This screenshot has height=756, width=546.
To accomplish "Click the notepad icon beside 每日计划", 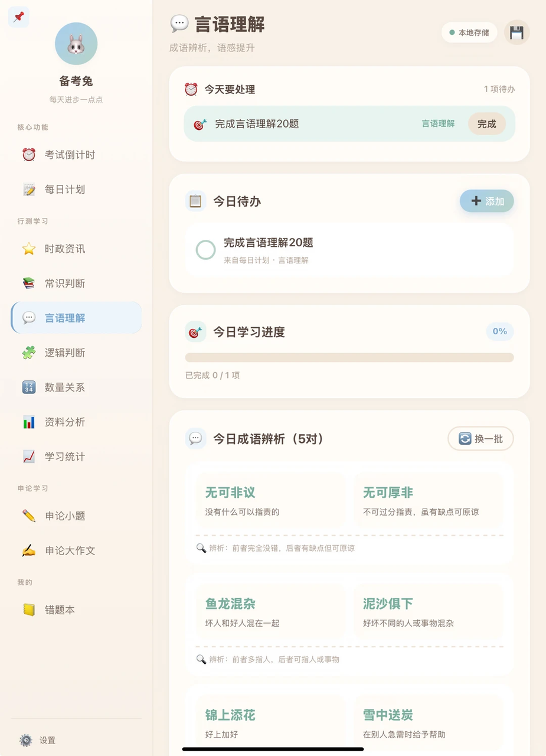I will (29, 190).
